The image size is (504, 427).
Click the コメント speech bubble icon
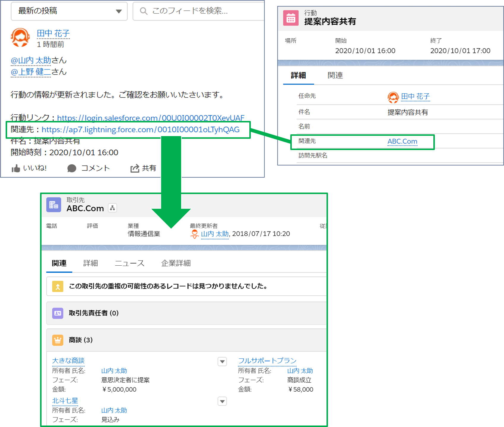(72, 168)
